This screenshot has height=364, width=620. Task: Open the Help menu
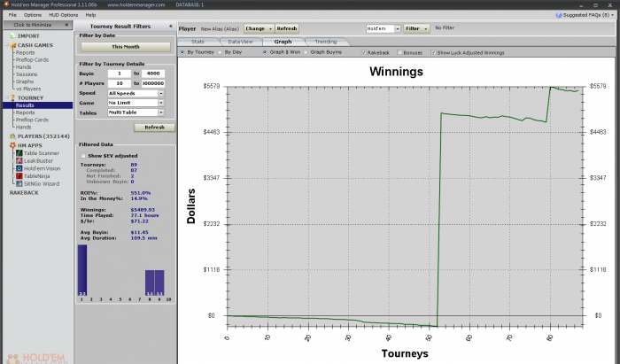point(90,15)
